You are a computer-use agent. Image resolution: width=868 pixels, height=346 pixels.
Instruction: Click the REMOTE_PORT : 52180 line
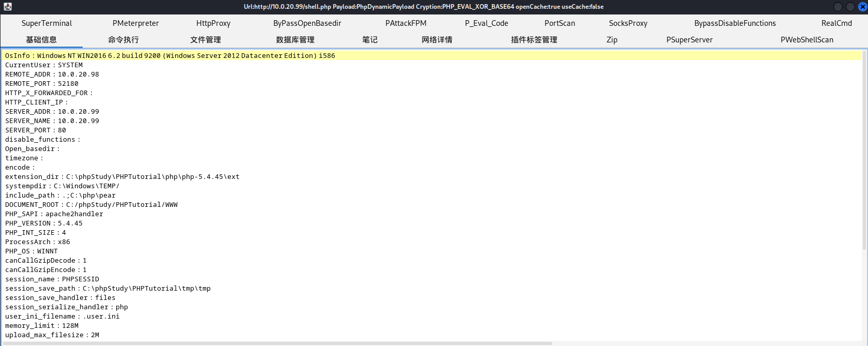click(42, 83)
